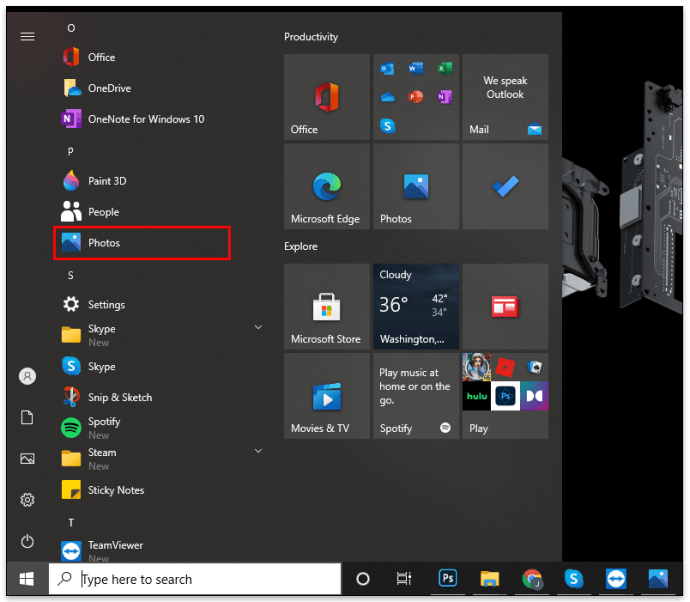690x602 pixels.
Task: Open Photos from the taskbar
Action: (x=658, y=579)
